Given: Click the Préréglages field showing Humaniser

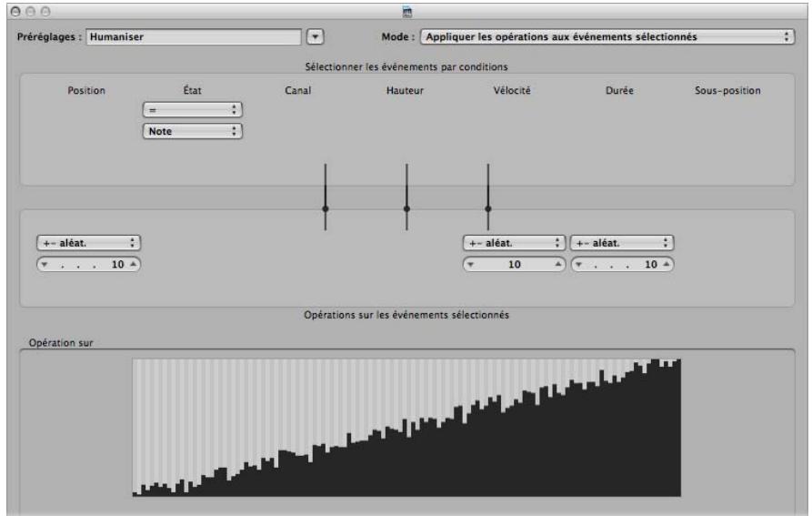Looking at the screenshot, I should coord(193,36).
